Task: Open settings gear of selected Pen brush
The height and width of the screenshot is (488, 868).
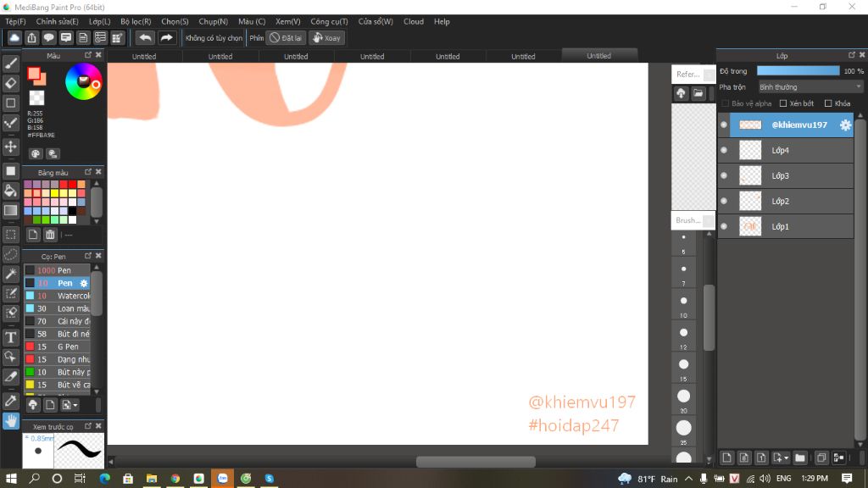Action: [84, 283]
